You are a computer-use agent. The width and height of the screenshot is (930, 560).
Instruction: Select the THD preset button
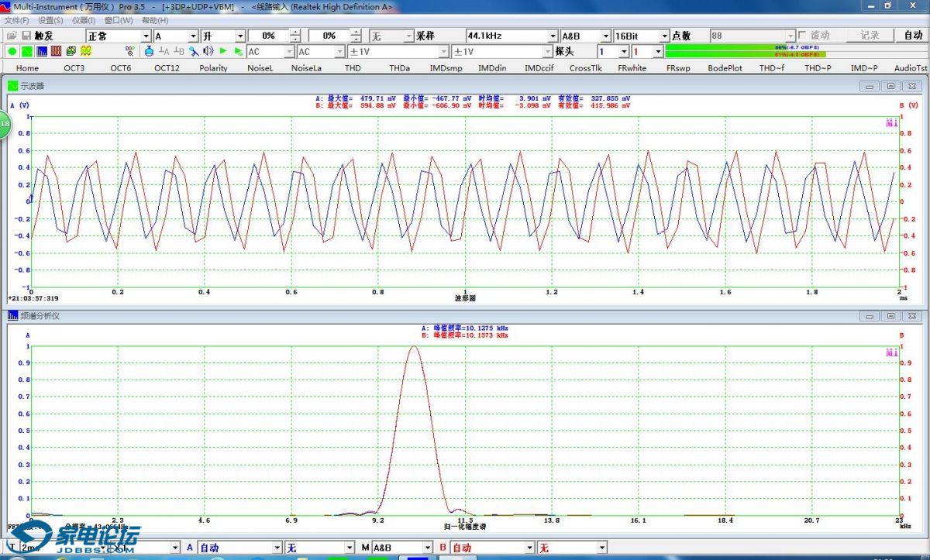pos(353,68)
